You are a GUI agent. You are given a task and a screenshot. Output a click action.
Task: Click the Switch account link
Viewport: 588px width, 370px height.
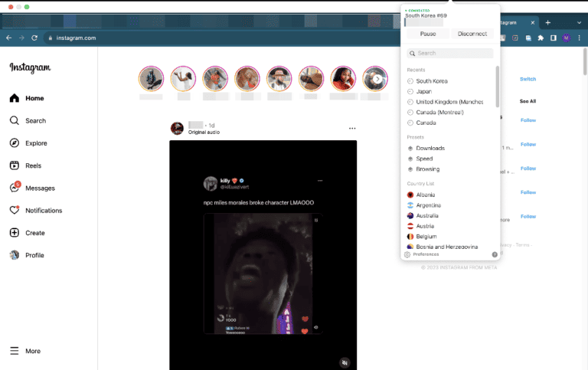click(528, 79)
